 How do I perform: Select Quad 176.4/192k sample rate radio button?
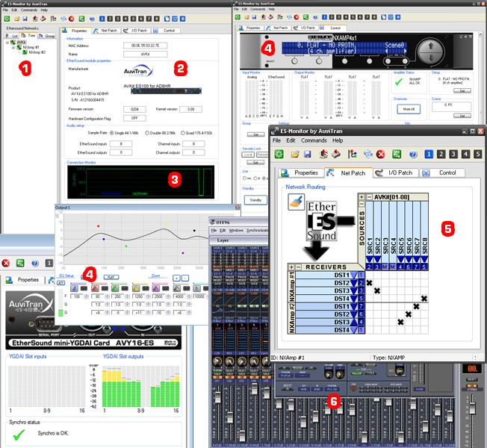(183, 133)
